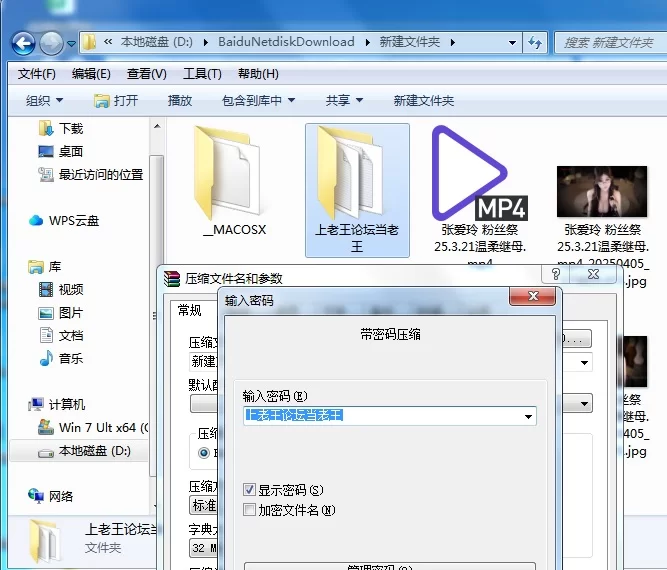The width and height of the screenshot is (667, 570).
Task: Select the radio button under 压缩 group
Action: (205, 452)
